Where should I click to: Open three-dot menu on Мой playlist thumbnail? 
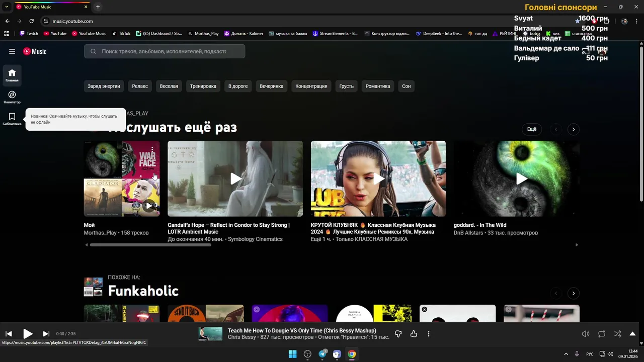tap(152, 149)
